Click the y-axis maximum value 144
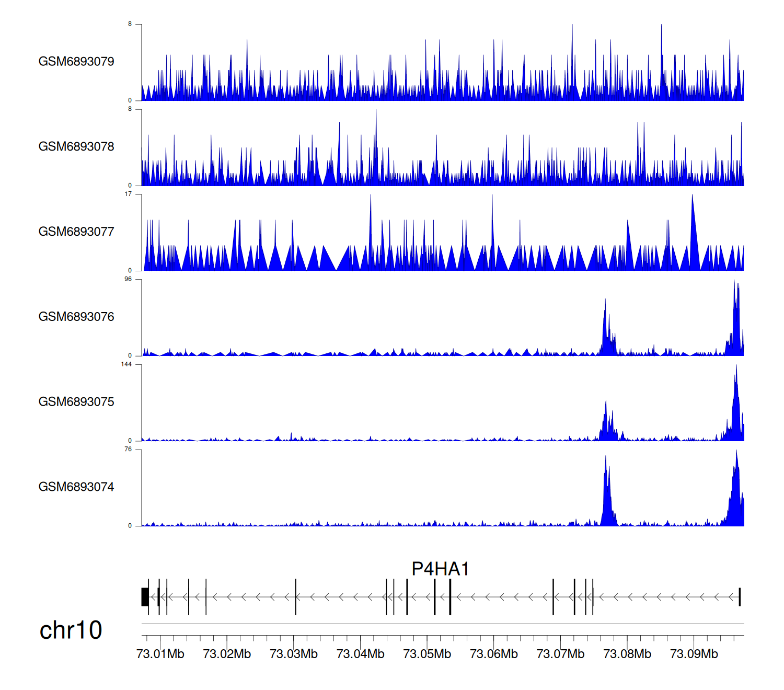The image size is (784, 690). click(x=126, y=364)
